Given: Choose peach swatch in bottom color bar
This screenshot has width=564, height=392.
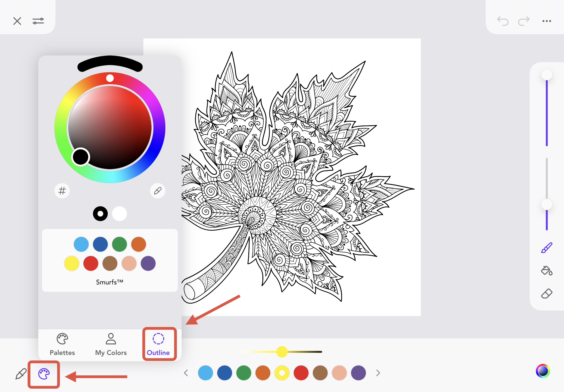Looking at the screenshot, I should 339,373.
